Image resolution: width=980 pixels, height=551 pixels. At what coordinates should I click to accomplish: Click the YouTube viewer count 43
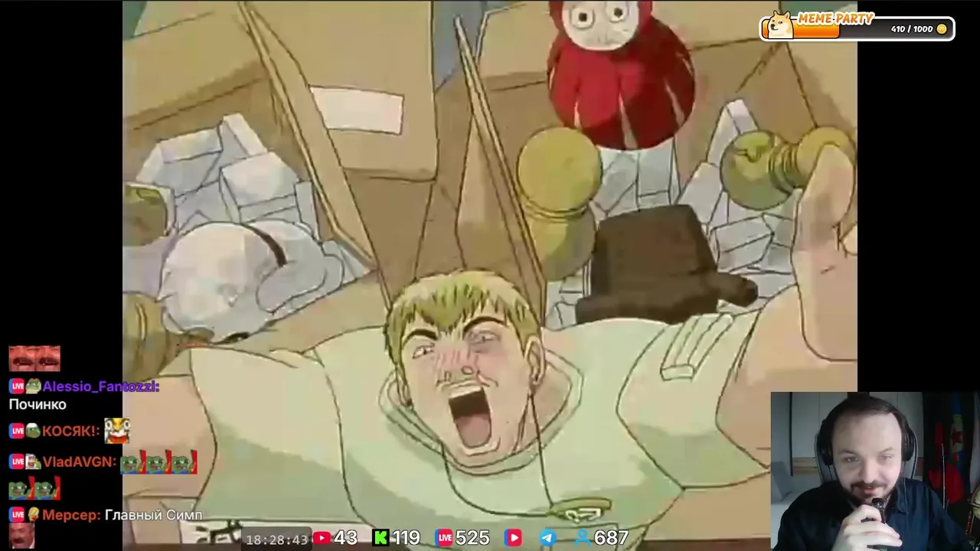(x=346, y=538)
